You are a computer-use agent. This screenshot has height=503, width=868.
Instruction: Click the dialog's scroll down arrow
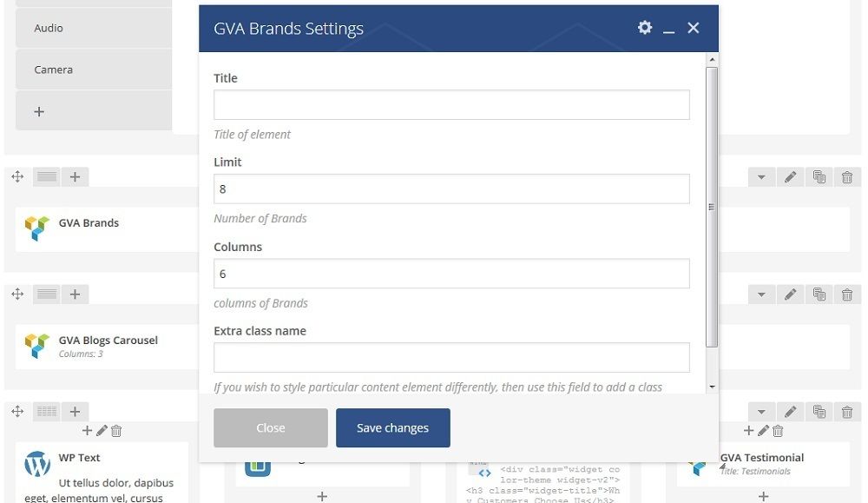coord(713,387)
